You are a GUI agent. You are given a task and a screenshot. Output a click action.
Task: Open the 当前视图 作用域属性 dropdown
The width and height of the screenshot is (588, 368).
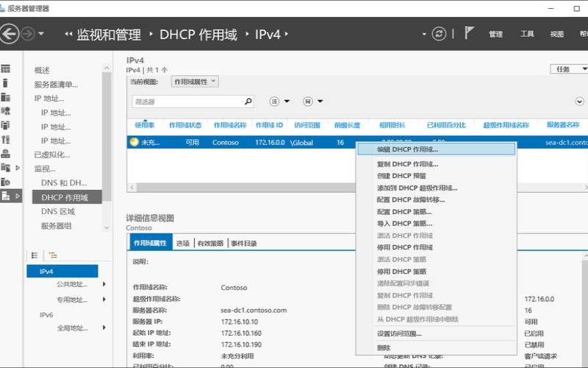195,82
